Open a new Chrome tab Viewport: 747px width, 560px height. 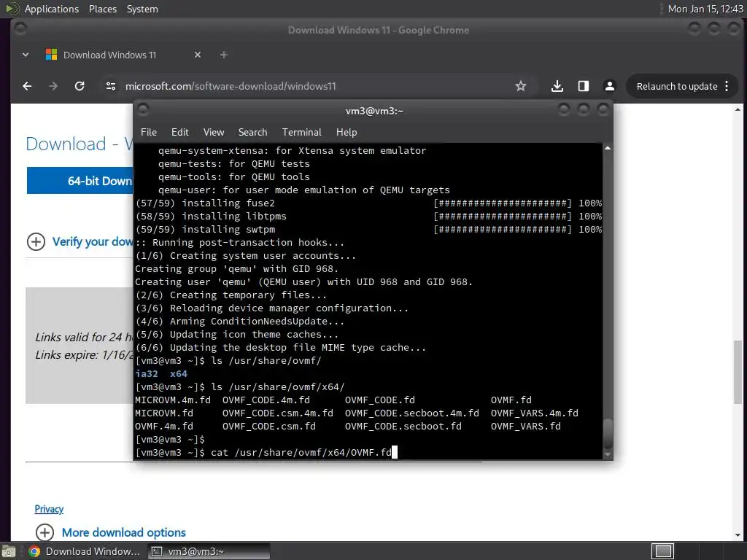click(x=223, y=55)
